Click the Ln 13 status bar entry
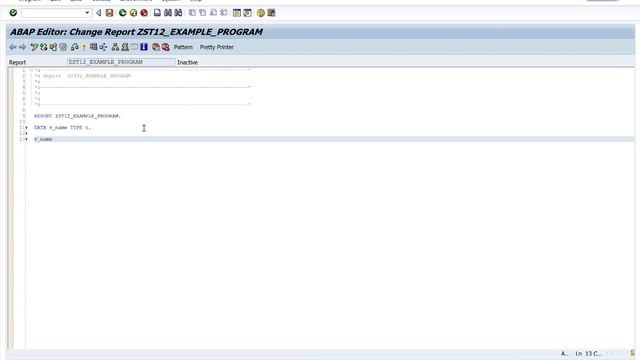 588,353
